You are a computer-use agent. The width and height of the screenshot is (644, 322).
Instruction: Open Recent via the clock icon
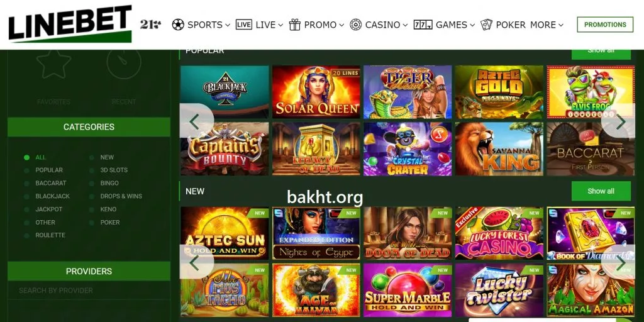point(124,64)
